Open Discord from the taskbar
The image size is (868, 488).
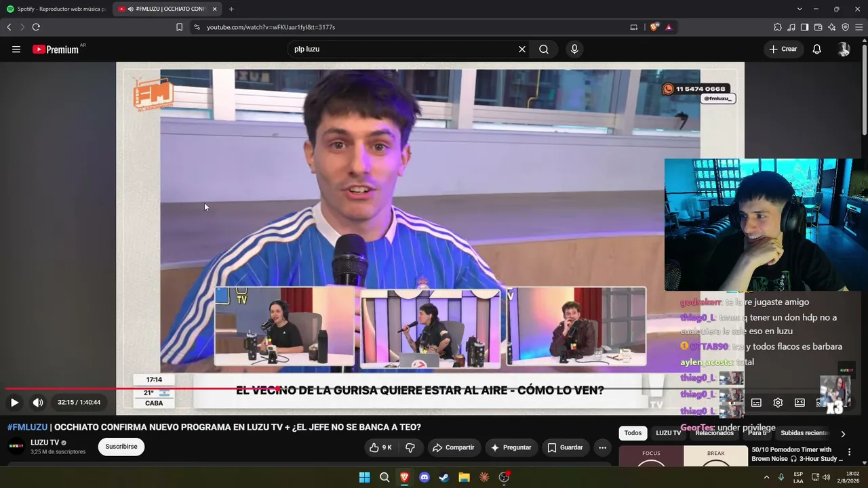point(425,477)
